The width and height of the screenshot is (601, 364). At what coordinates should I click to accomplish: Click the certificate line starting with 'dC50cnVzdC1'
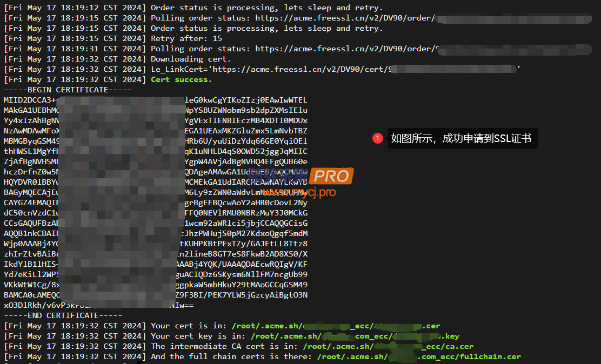point(156,213)
